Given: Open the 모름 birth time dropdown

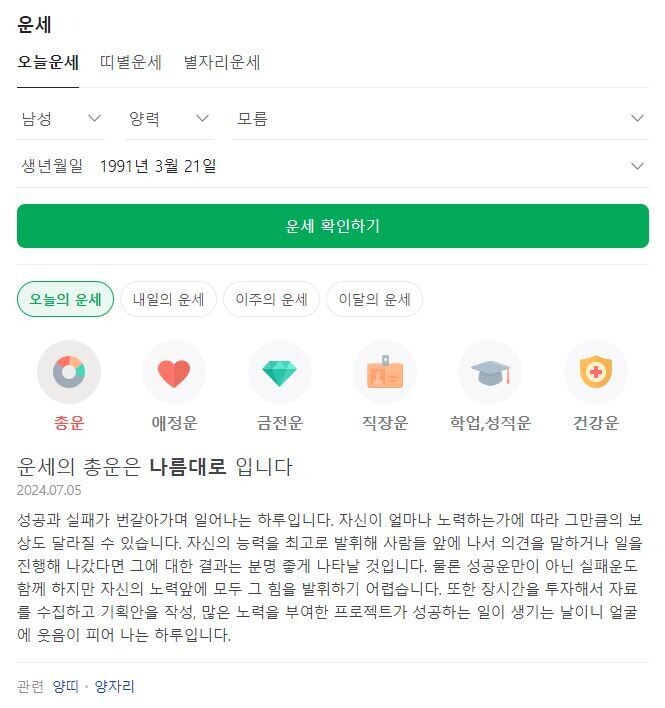Looking at the screenshot, I should pyautogui.click(x=440, y=119).
